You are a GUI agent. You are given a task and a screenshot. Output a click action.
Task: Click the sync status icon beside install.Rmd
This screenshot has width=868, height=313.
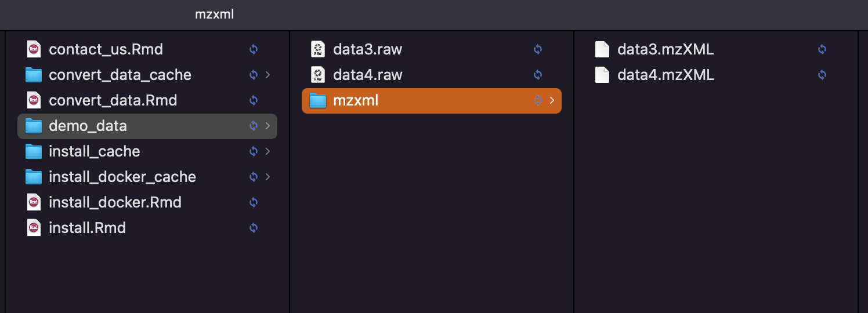coord(254,228)
